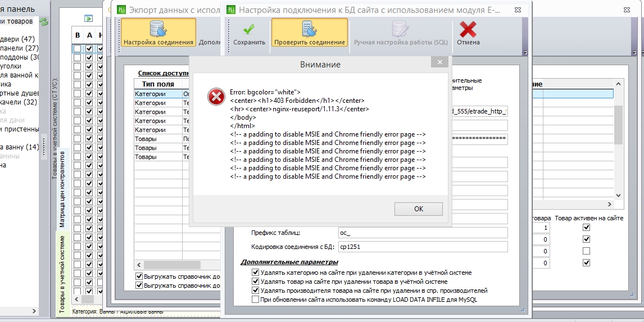Toggle Удалять товар на сайте checkbox
Viewport: 644px width, 322px height.
tap(255, 282)
